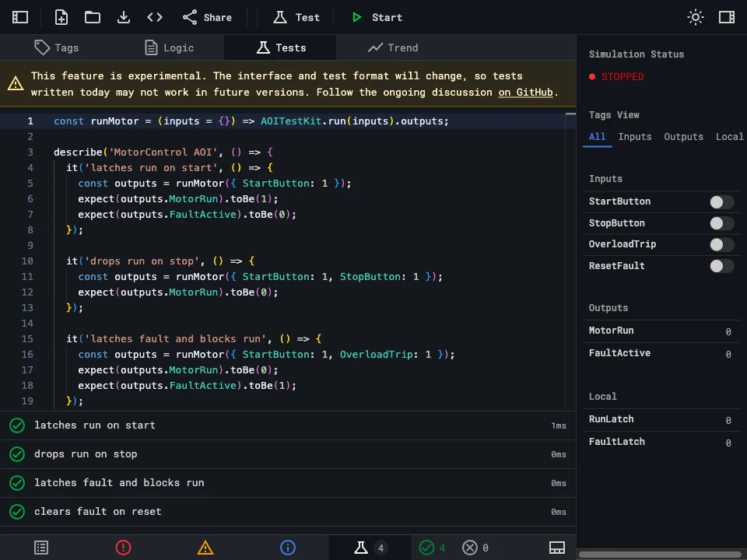747x560 pixels.
Task: Toggle the OverloadTrip input
Action: (721, 244)
